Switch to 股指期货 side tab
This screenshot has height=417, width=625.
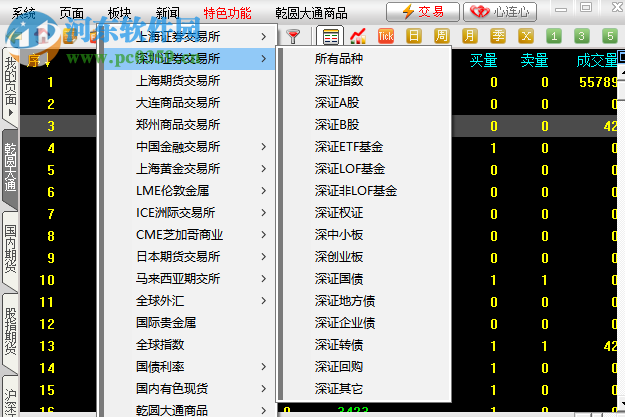point(10,332)
